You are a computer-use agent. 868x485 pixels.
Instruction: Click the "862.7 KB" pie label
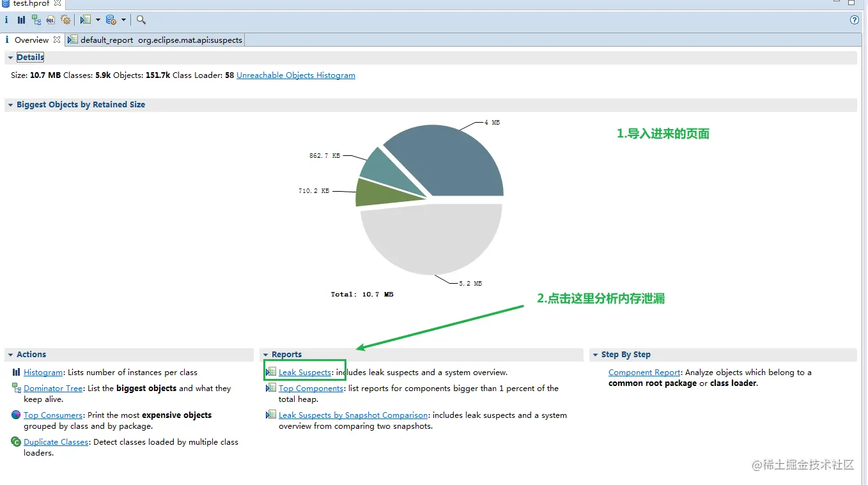(324, 155)
